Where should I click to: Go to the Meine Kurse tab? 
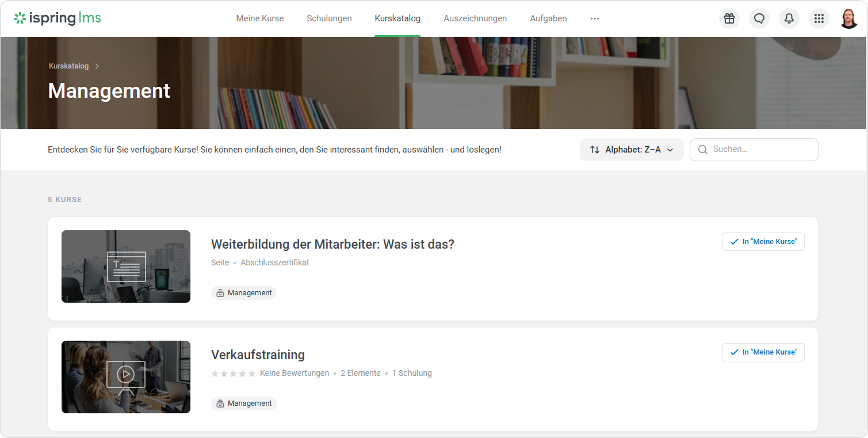(x=260, y=18)
